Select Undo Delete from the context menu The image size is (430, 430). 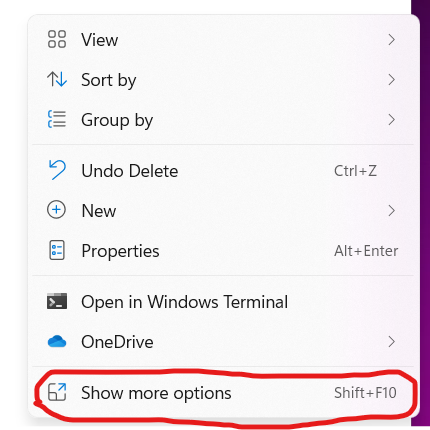[x=223, y=171]
